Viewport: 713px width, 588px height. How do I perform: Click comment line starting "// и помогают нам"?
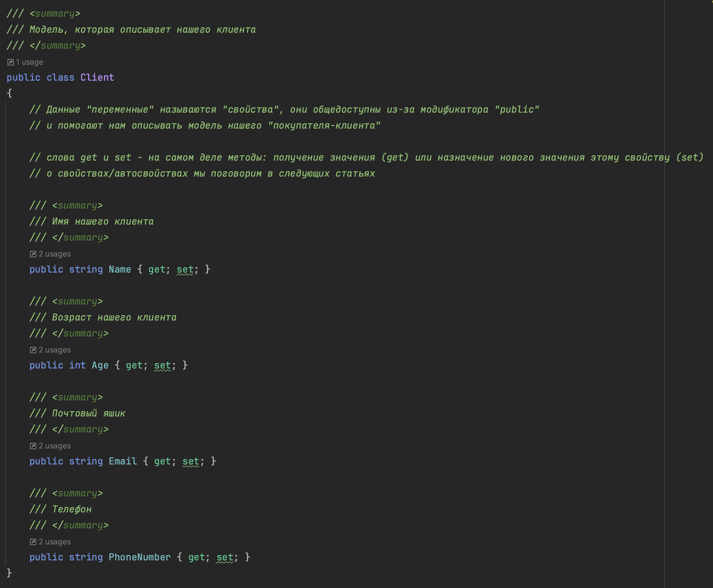click(x=205, y=125)
